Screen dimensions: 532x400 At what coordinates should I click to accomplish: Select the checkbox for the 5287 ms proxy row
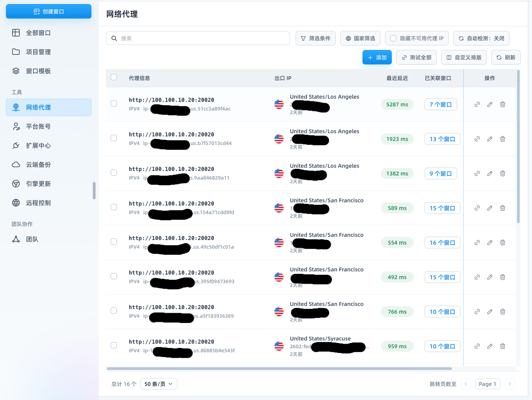114,104
